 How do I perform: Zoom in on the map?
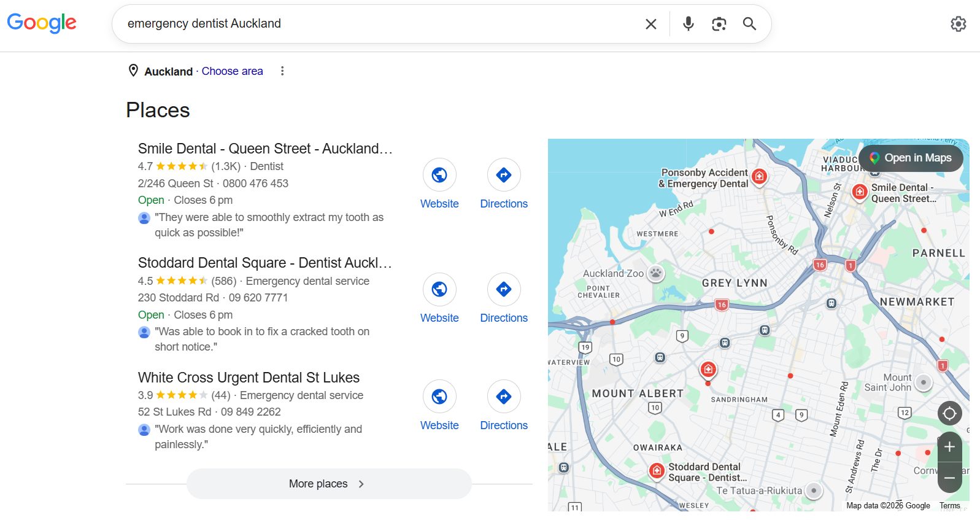[x=949, y=447]
